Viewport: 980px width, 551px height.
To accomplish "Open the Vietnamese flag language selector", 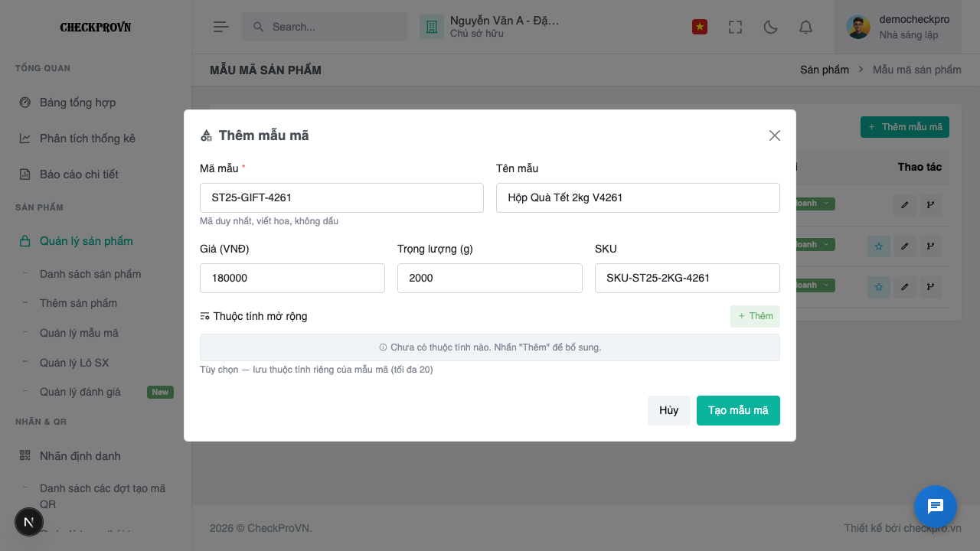I will click(x=699, y=27).
